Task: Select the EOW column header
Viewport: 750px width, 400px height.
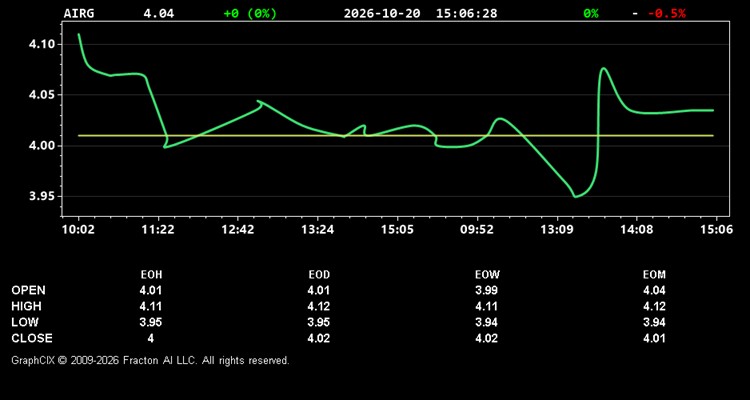Action: [487, 275]
